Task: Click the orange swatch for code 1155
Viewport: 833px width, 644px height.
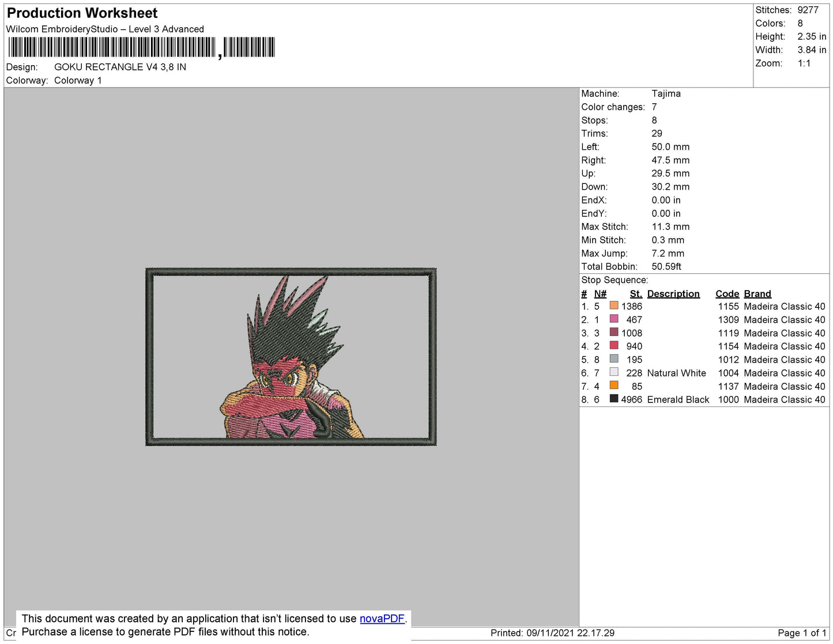Action: tap(614, 306)
